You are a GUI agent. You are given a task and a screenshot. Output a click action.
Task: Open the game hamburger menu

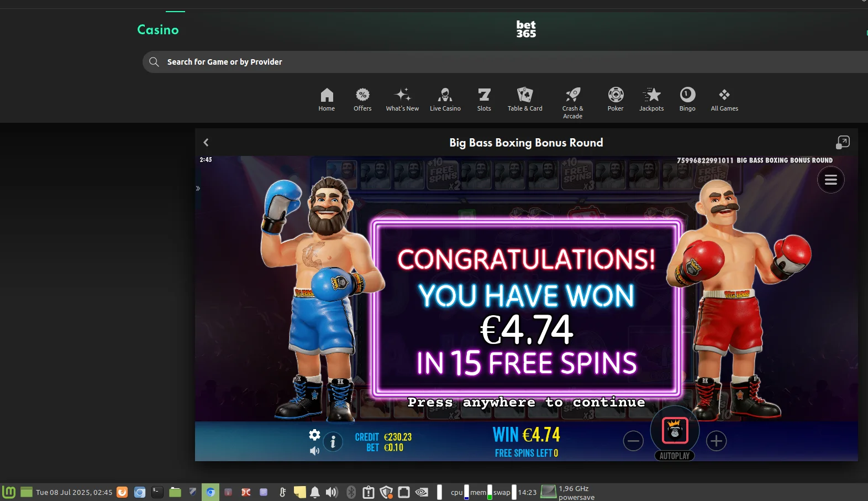[831, 180]
